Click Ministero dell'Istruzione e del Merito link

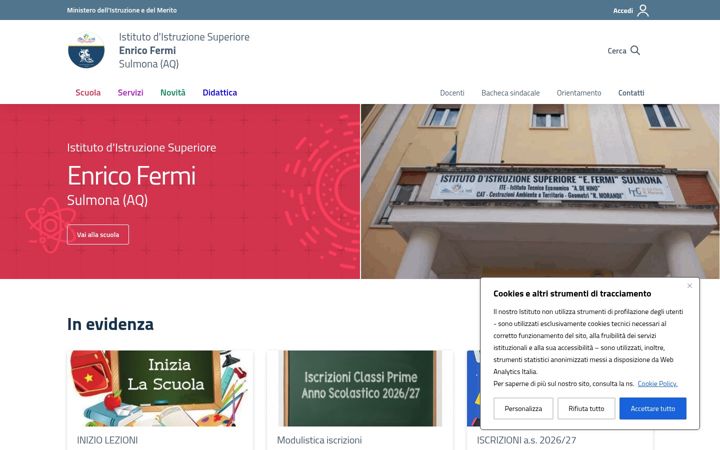(x=122, y=10)
